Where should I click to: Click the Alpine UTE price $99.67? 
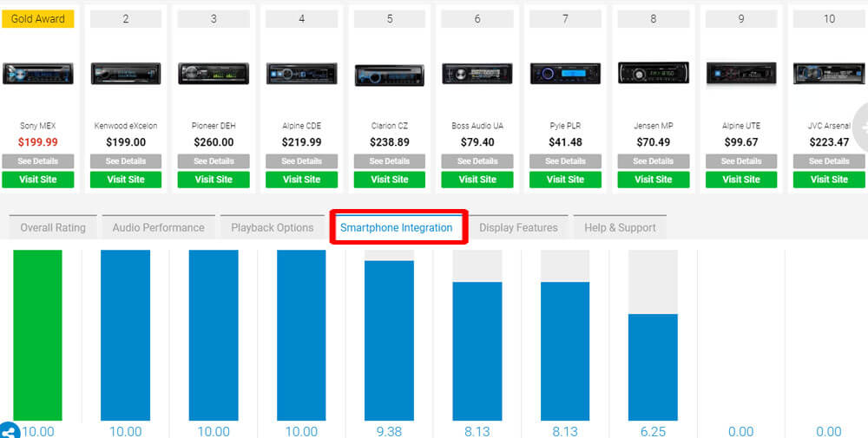[741, 142]
